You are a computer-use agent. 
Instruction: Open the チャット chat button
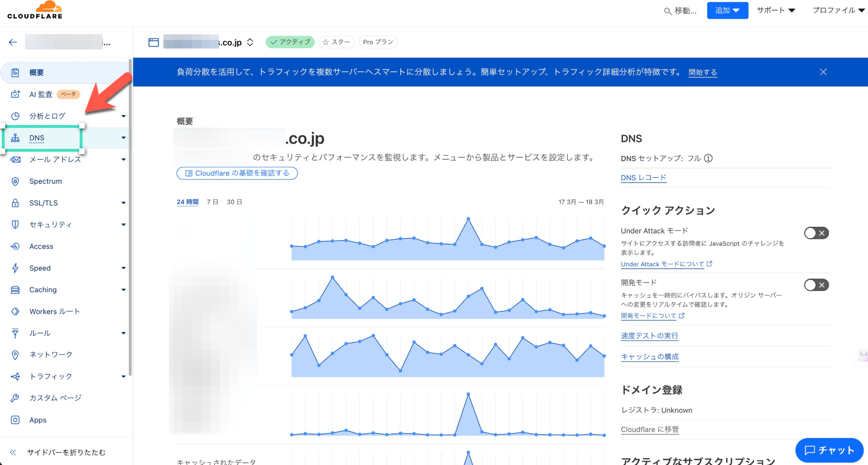click(829, 450)
